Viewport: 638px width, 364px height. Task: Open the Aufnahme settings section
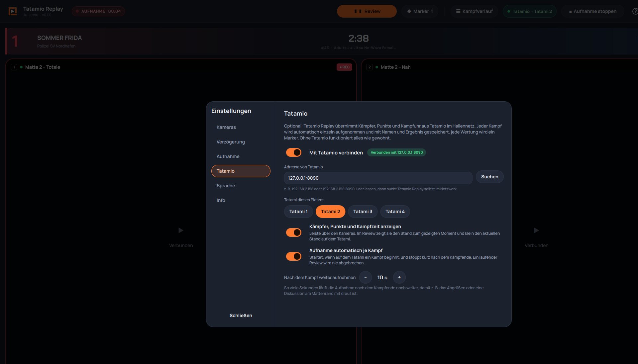pos(241,156)
